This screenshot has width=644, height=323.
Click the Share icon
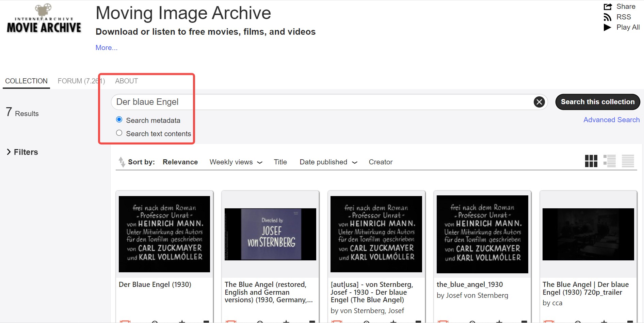tap(608, 7)
